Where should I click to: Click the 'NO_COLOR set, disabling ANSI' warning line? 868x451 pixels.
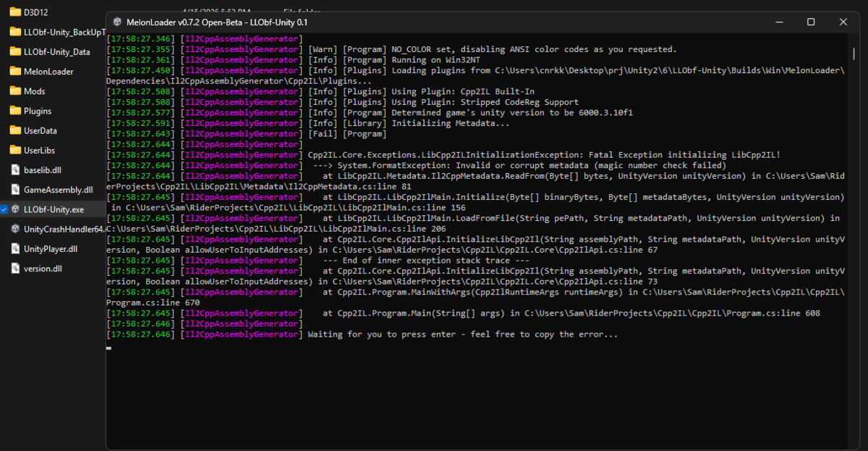tap(391, 49)
